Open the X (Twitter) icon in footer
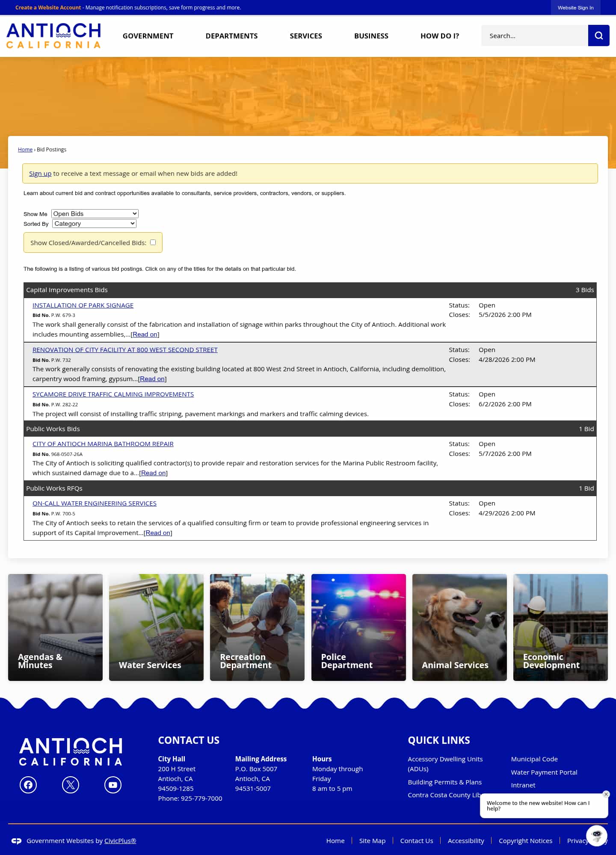Image resolution: width=616 pixels, height=855 pixels. tap(71, 784)
